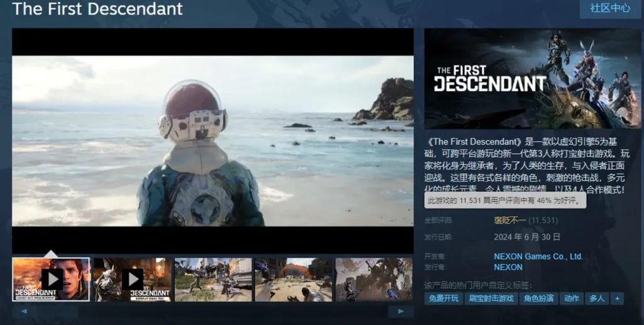Click the main trailer video showing astronaut child
644x325 pixels.
coord(213,140)
